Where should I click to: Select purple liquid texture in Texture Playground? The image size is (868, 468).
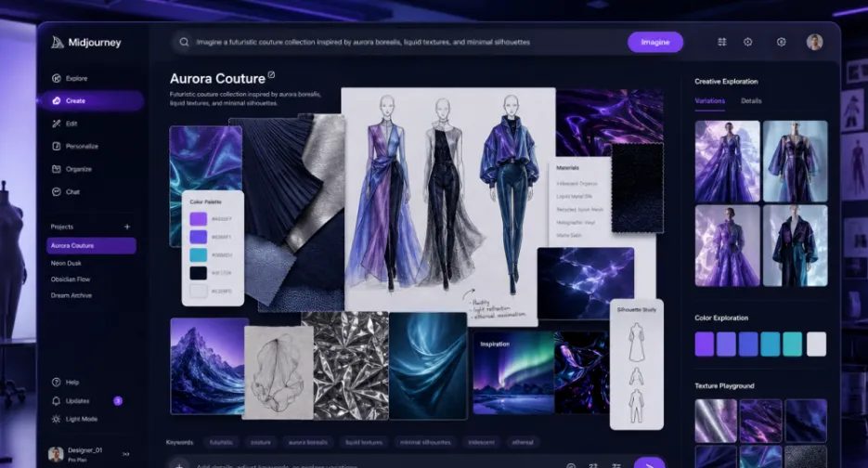pyautogui.click(x=760, y=421)
